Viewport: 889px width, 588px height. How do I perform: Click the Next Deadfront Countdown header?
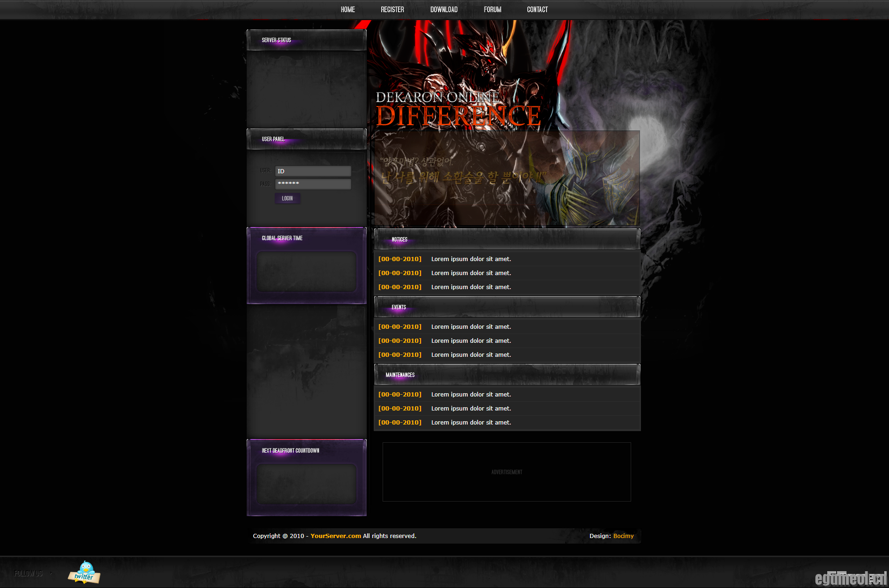pyautogui.click(x=290, y=451)
